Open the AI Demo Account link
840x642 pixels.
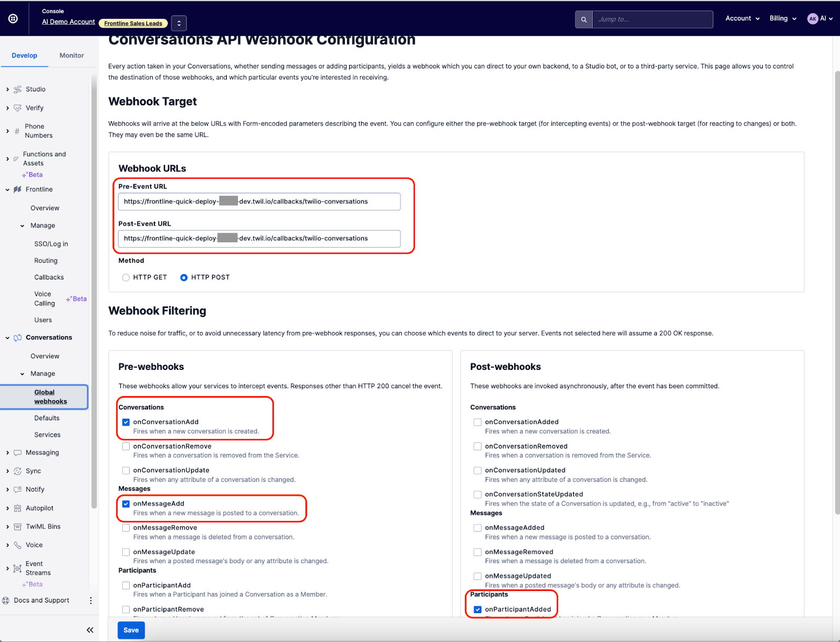coord(68,22)
